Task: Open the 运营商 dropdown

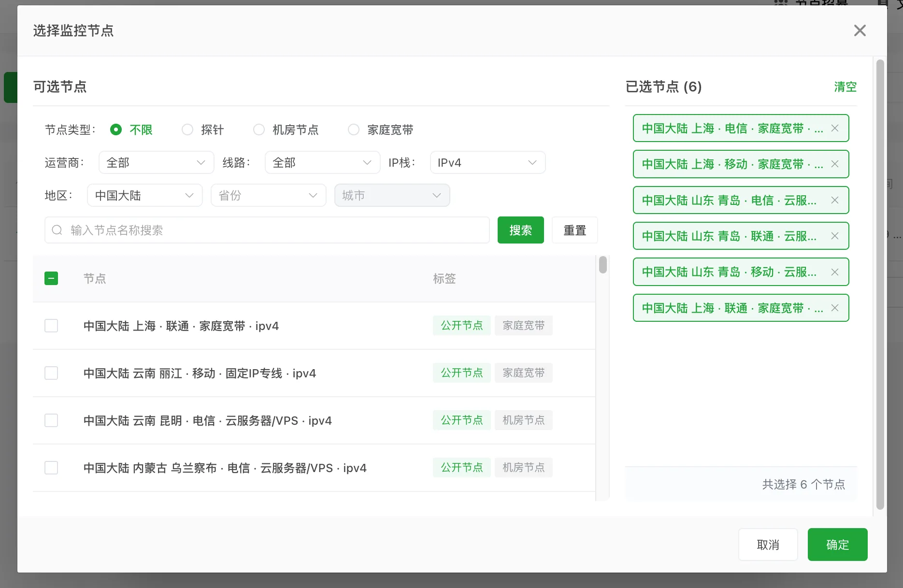Action: tap(157, 162)
